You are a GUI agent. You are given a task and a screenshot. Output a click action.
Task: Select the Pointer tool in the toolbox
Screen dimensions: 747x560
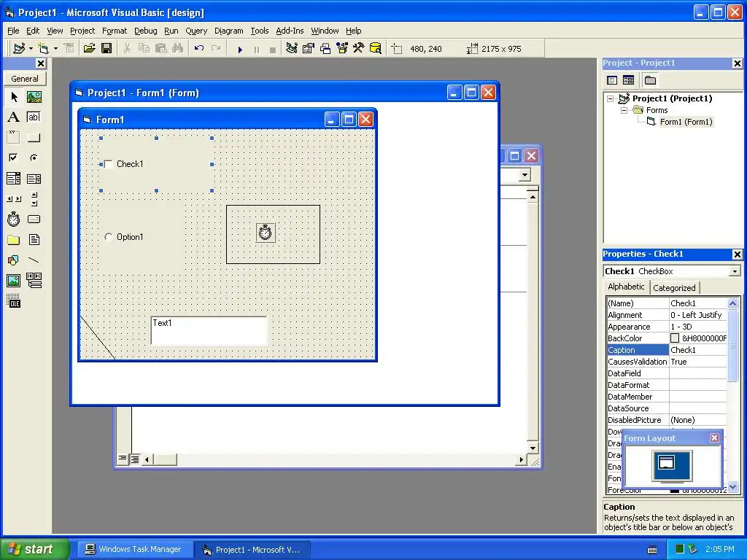pos(14,97)
